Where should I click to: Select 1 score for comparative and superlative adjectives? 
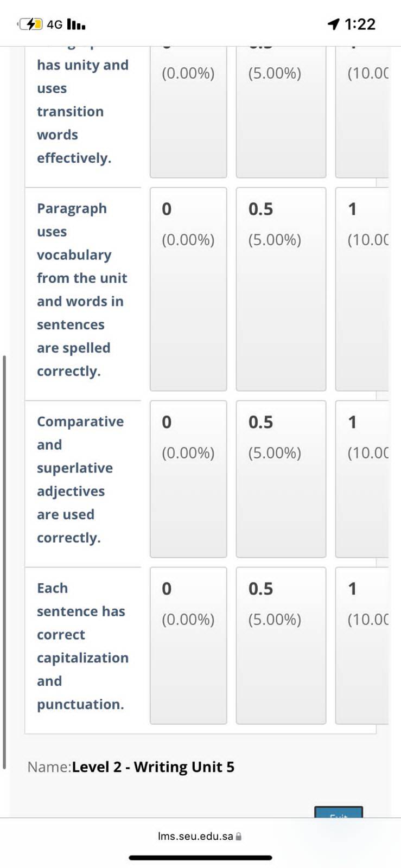[x=362, y=478]
